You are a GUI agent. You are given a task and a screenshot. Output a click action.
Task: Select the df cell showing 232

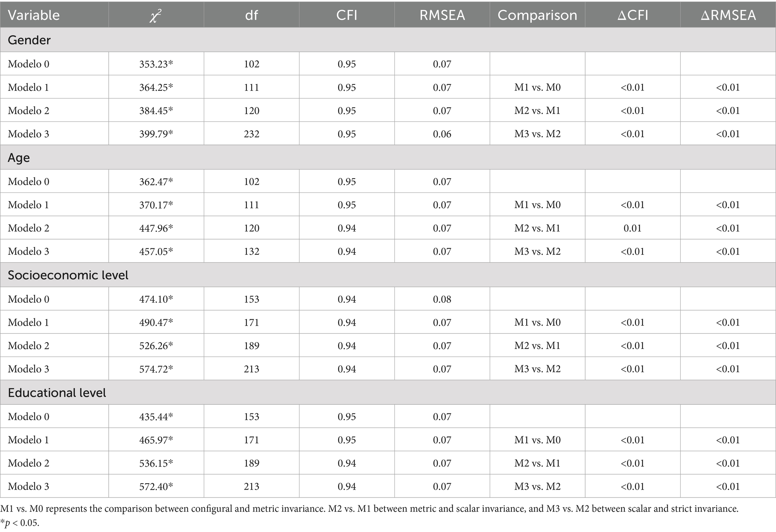point(251,134)
